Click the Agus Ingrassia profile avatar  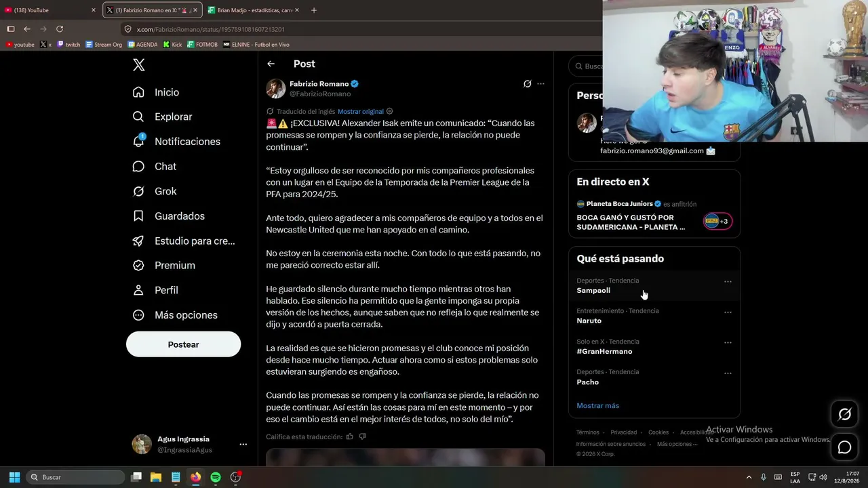coord(142,444)
